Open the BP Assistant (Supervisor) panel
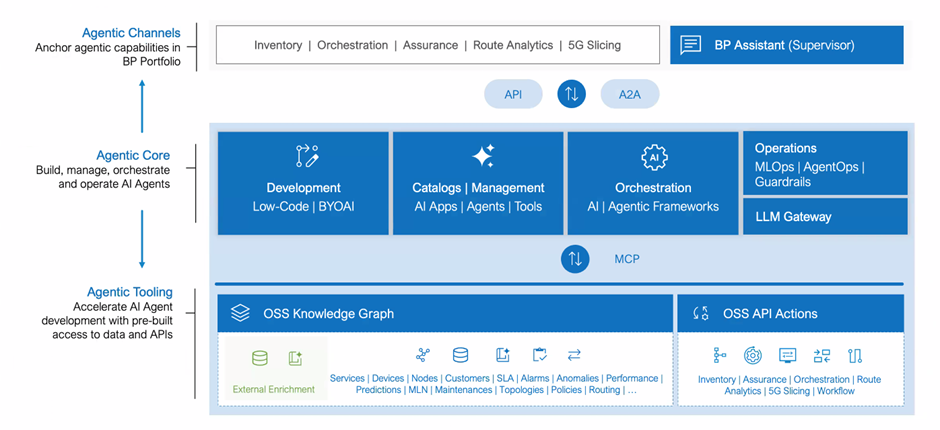940x430 pixels. click(786, 45)
